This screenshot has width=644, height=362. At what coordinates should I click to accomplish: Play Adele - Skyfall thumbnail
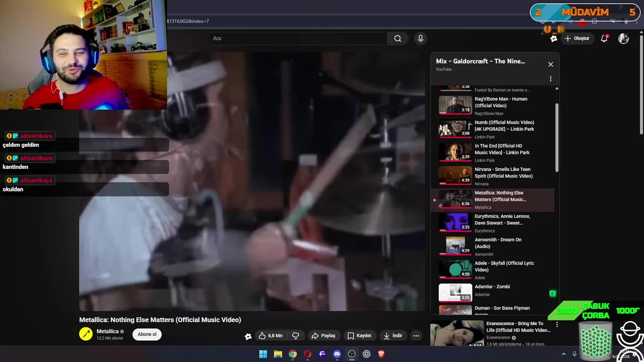(x=455, y=269)
